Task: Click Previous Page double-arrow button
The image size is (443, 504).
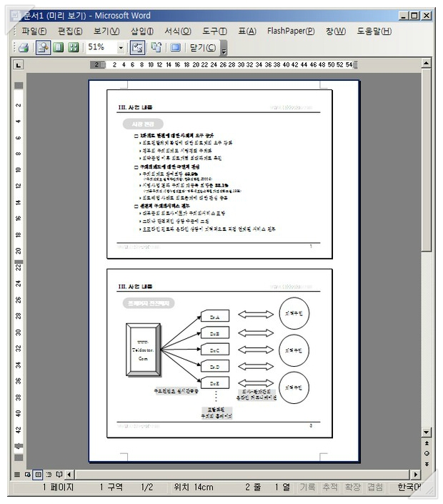Action: pos(427,443)
